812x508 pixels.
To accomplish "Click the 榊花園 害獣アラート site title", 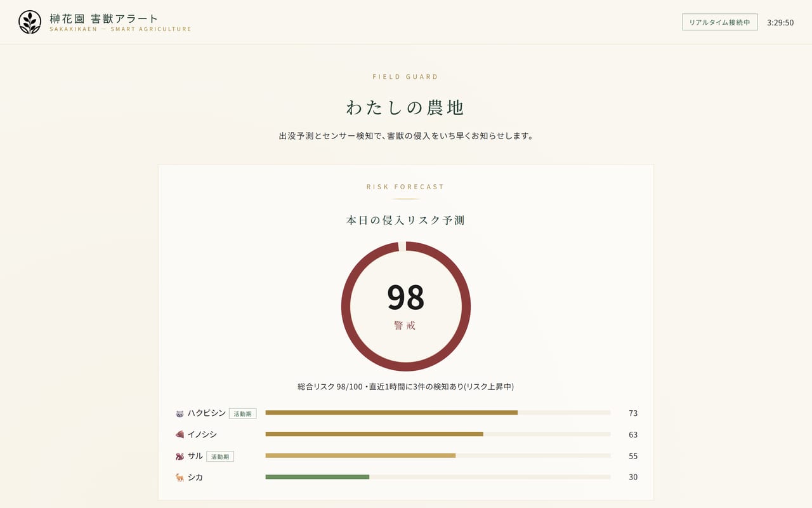I will [x=104, y=18].
